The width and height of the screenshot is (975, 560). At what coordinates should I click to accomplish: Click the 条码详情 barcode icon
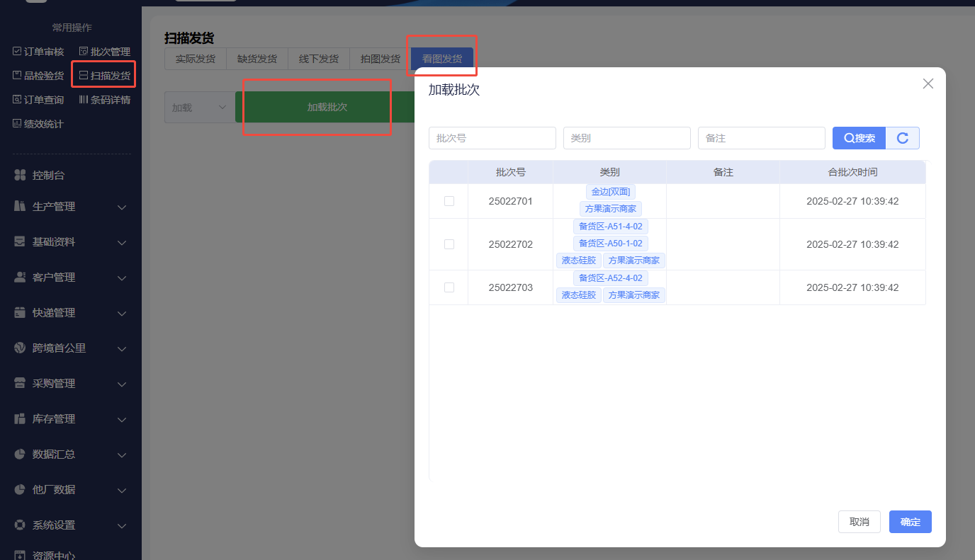(84, 100)
